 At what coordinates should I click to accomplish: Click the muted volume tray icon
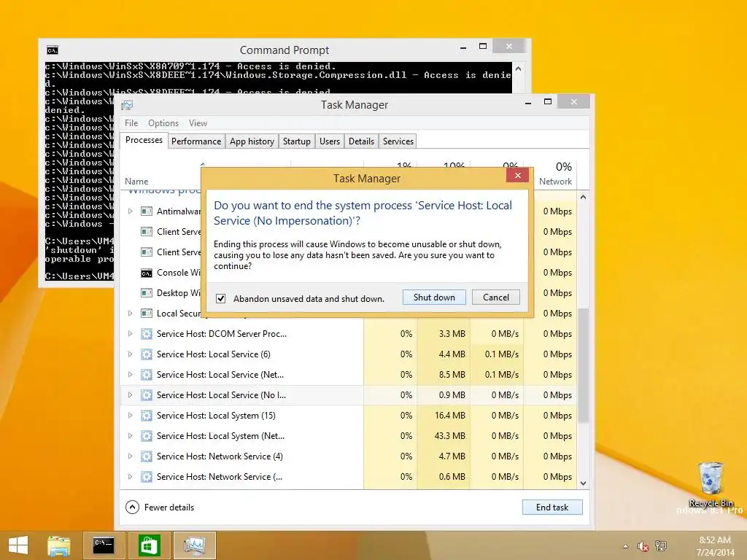coord(643,546)
